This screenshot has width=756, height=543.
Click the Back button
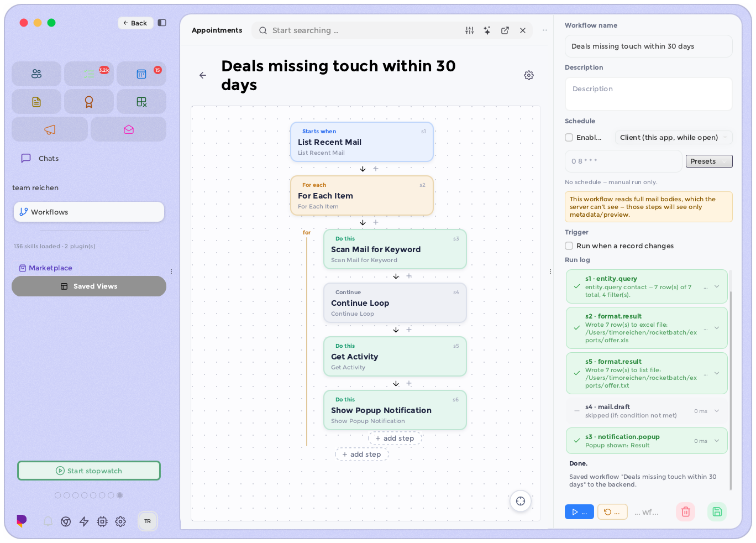[x=135, y=23]
